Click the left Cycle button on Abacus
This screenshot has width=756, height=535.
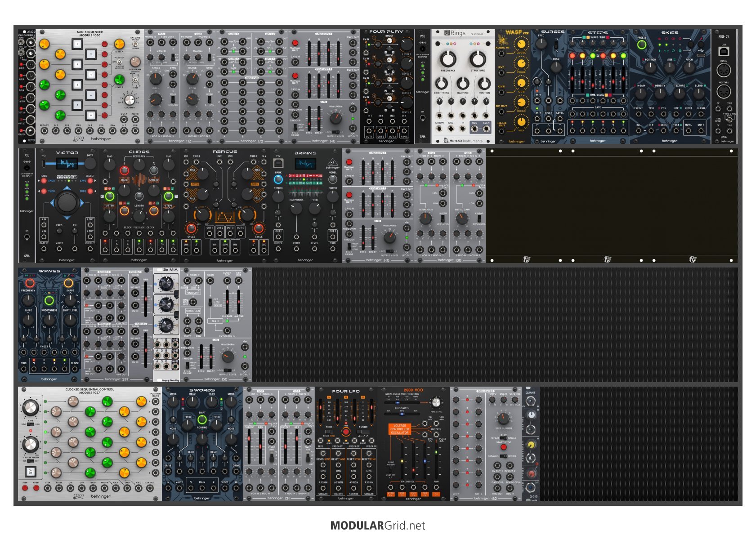tap(191, 228)
